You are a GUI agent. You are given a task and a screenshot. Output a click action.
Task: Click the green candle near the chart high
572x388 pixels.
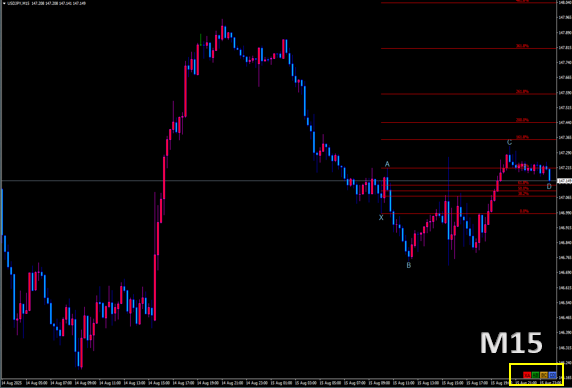coord(201,39)
